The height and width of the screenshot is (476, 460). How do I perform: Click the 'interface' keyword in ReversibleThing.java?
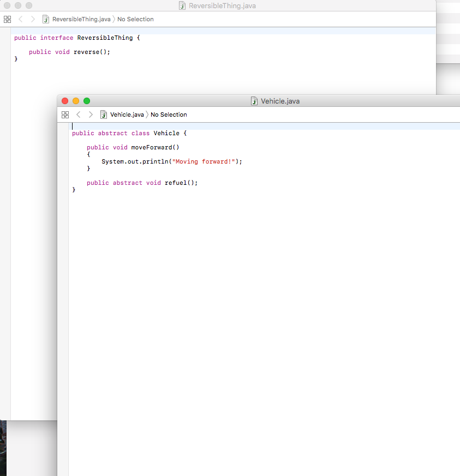(57, 38)
